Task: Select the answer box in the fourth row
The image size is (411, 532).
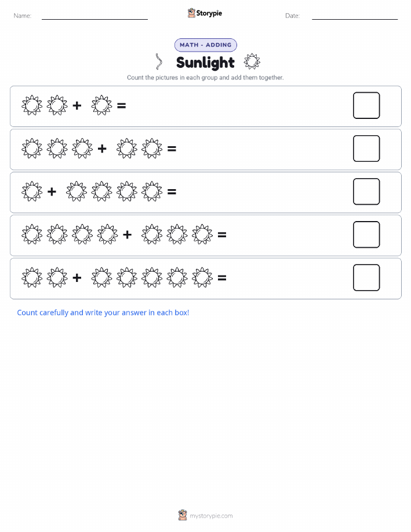Action: (366, 234)
